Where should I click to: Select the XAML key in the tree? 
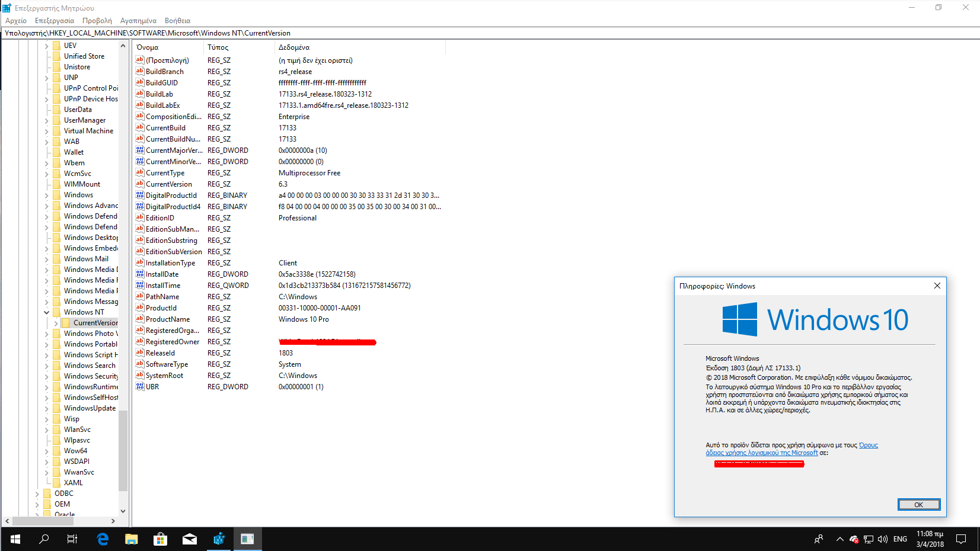(74, 483)
